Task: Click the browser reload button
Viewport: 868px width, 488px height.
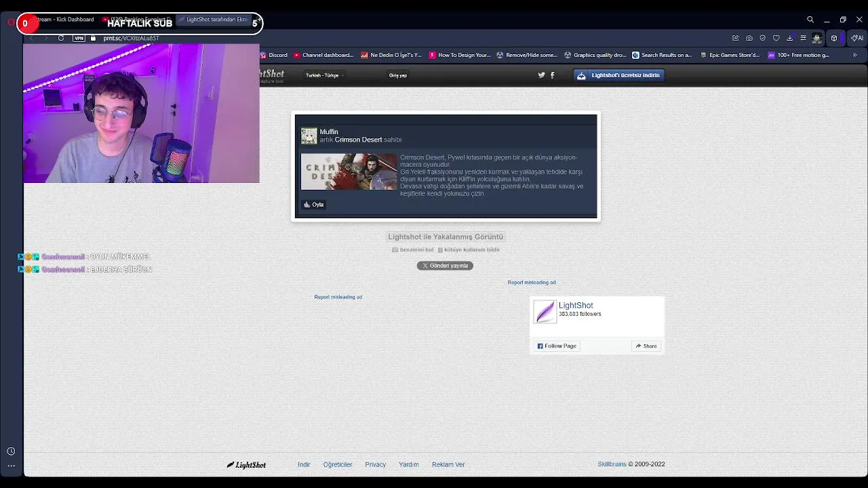Action: 61,38
